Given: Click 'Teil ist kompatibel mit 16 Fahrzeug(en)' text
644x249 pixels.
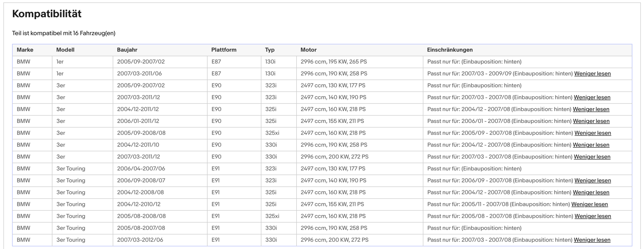Looking at the screenshot, I should [x=64, y=33].
